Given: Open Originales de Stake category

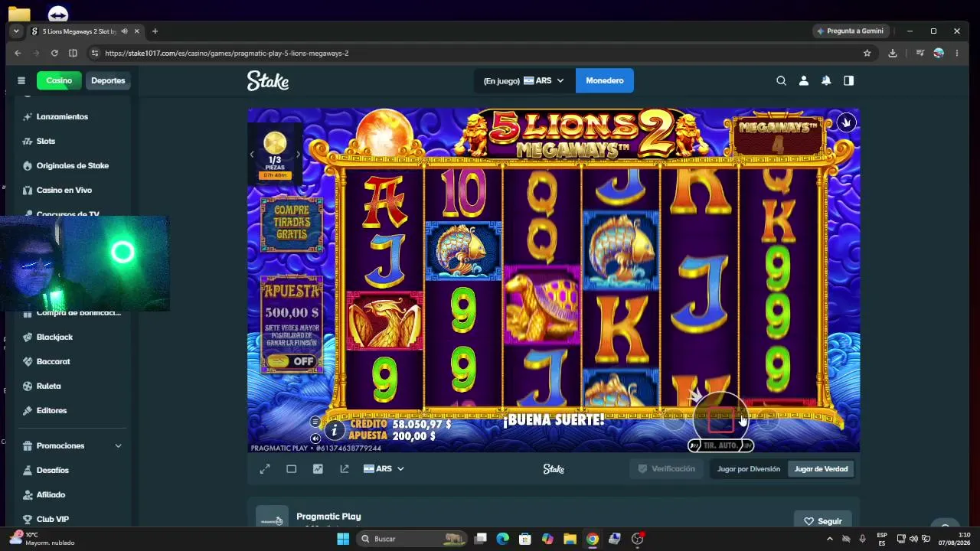Looking at the screenshot, I should pos(73,165).
